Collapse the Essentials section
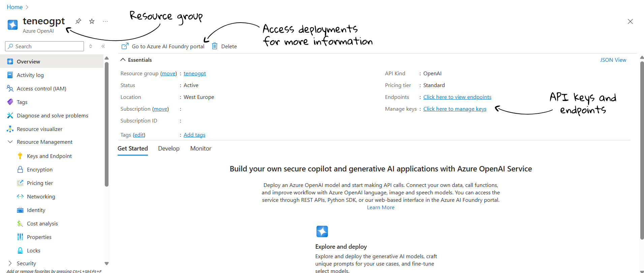 pos(123,60)
